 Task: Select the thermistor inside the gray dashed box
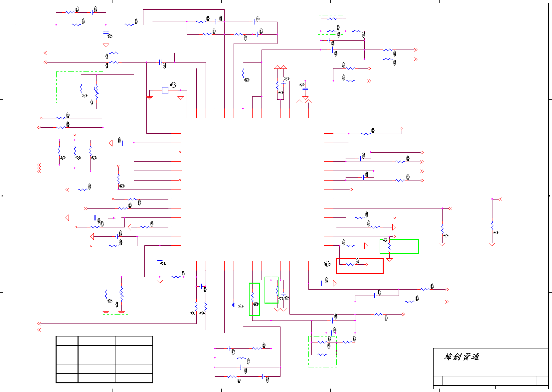point(96,92)
